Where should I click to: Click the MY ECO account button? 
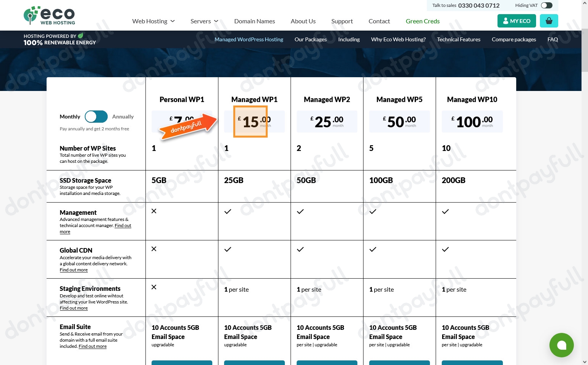[x=517, y=21]
